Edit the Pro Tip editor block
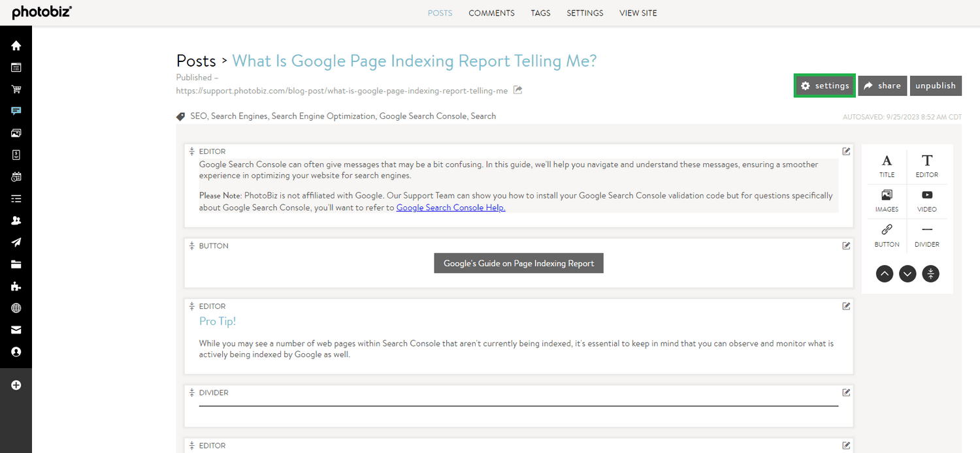This screenshot has width=980, height=453. [846, 306]
